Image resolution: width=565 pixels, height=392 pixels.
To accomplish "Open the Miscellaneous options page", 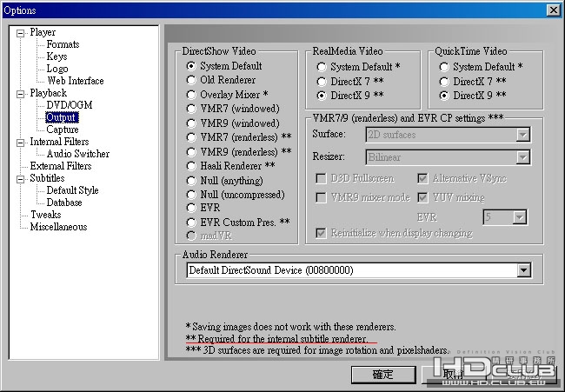I will (x=58, y=227).
